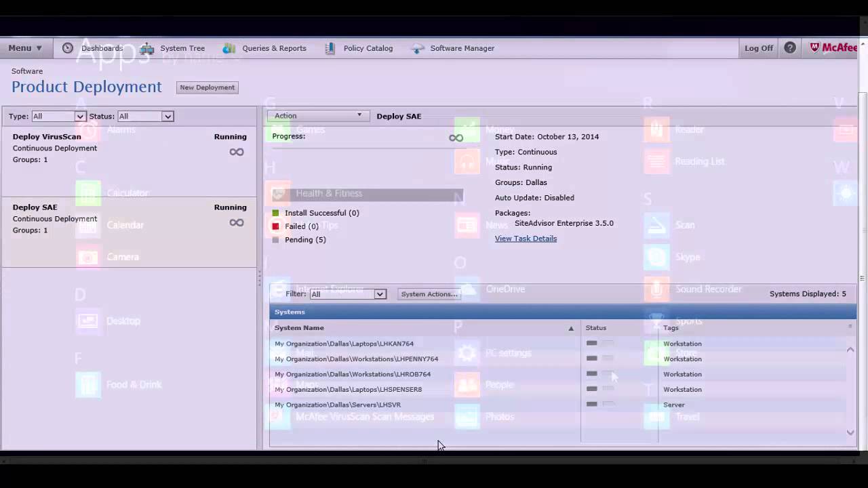The image size is (868, 488).
Task: Open the Action dropdown
Action: [317, 116]
